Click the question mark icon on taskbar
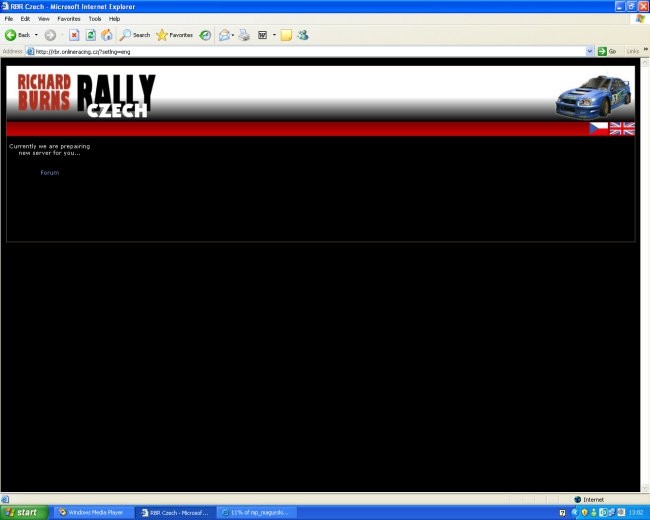The height and width of the screenshot is (520, 650). (563, 513)
